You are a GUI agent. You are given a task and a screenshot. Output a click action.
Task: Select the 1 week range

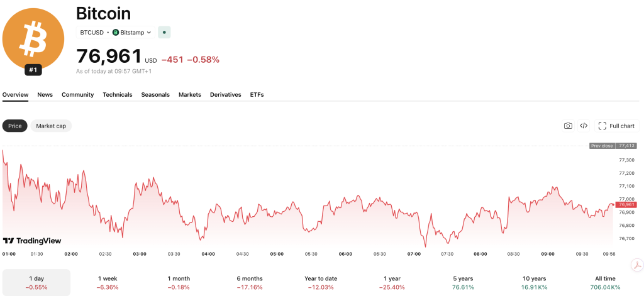tap(108, 282)
